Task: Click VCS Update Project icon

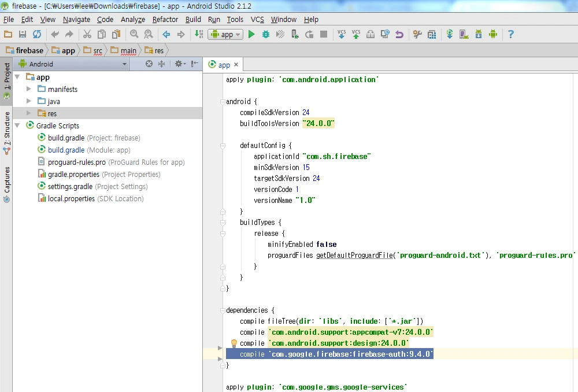Action: [342, 35]
